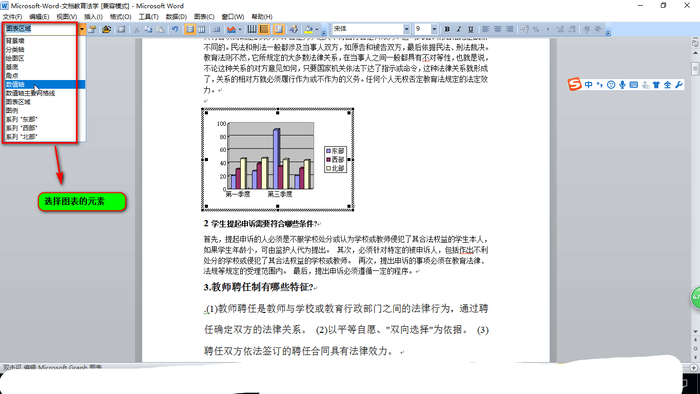Click the Center alignment icon
700x394 pixels.
(497, 29)
